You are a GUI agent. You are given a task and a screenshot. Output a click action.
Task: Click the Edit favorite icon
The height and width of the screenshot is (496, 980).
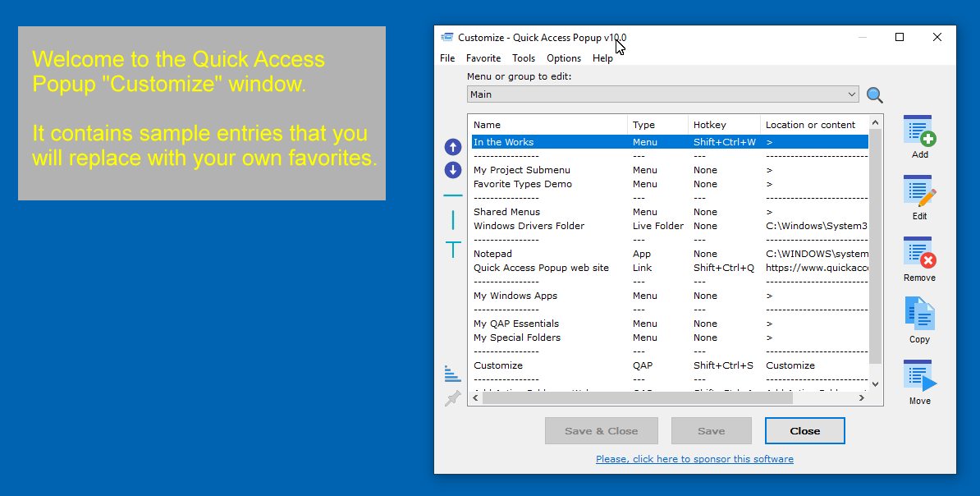point(919,192)
